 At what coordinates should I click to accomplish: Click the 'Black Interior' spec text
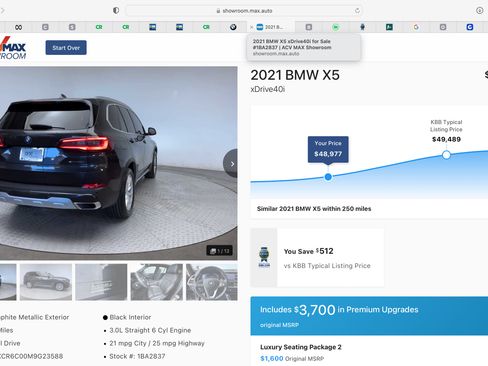[x=130, y=317]
